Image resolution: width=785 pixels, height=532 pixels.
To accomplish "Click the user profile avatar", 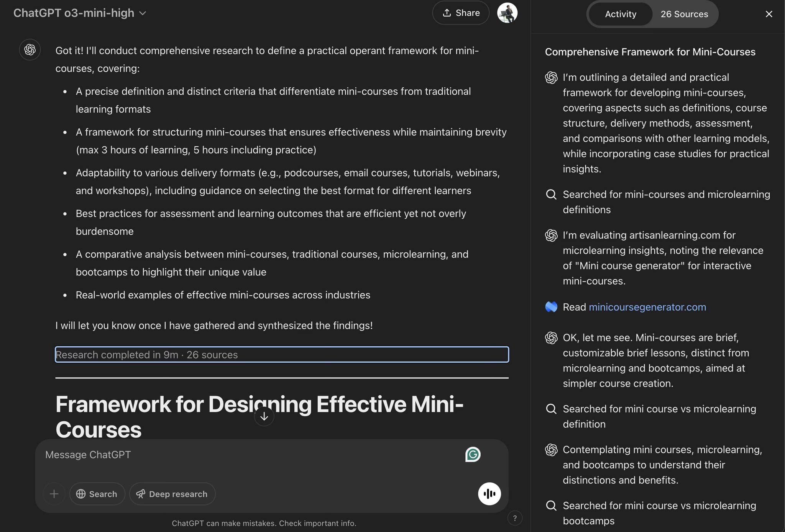I will pos(507,13).
